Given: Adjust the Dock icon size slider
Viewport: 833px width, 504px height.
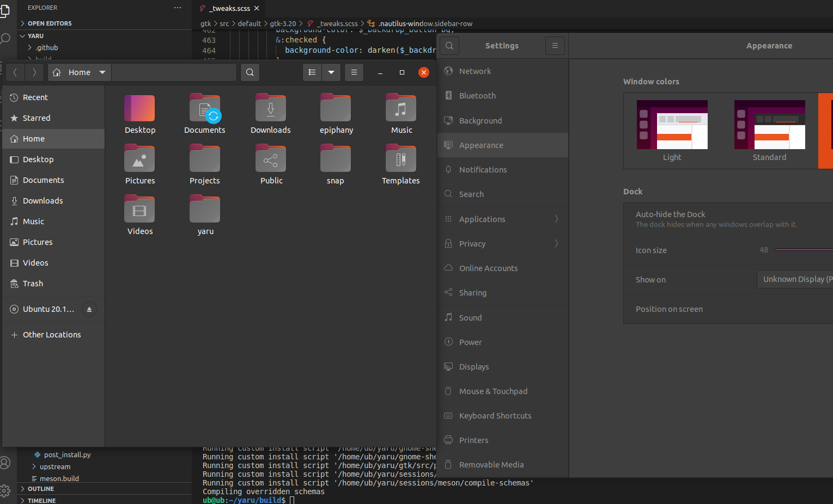Looking at the screenshot, I should (804, 250).
